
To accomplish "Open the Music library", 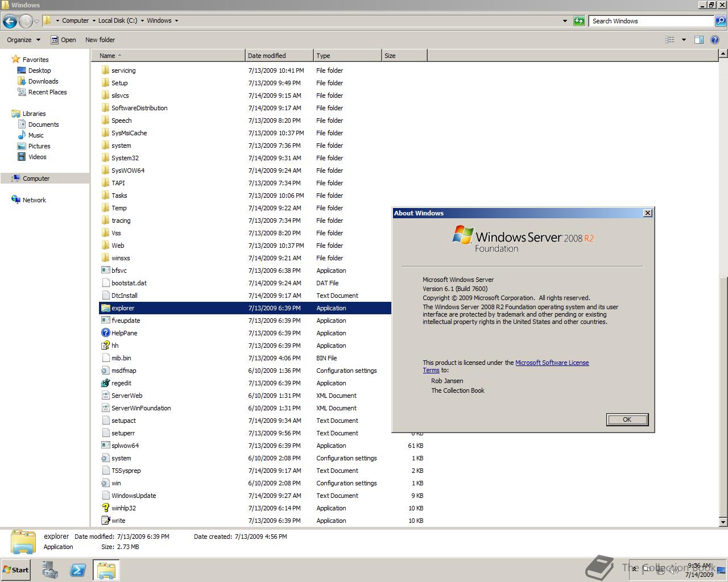I will point(36,135).
